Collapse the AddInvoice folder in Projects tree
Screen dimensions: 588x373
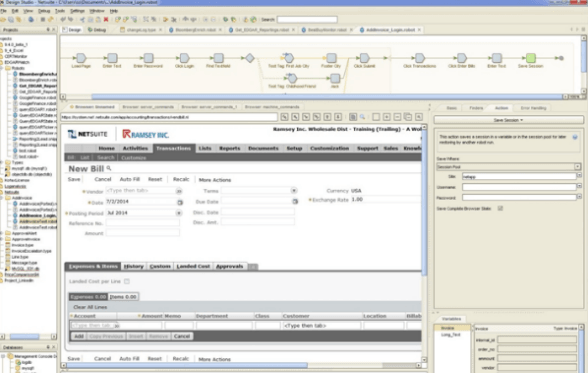(2, 198)
